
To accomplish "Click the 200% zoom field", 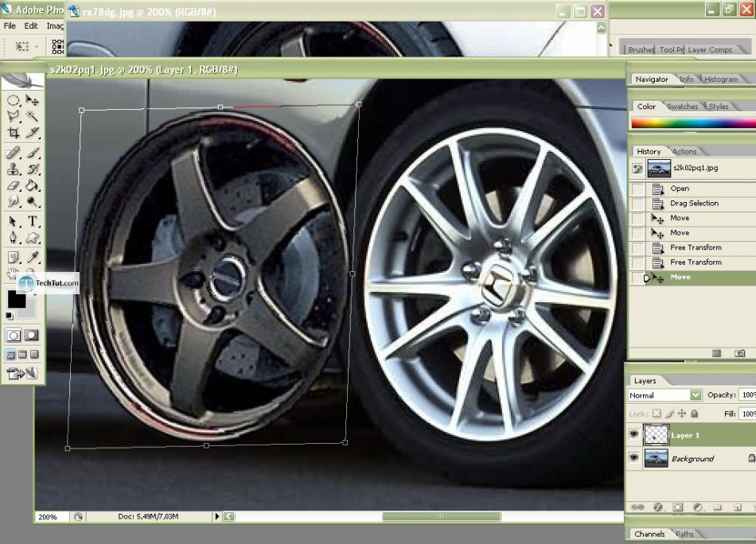I will click(51, 517).
